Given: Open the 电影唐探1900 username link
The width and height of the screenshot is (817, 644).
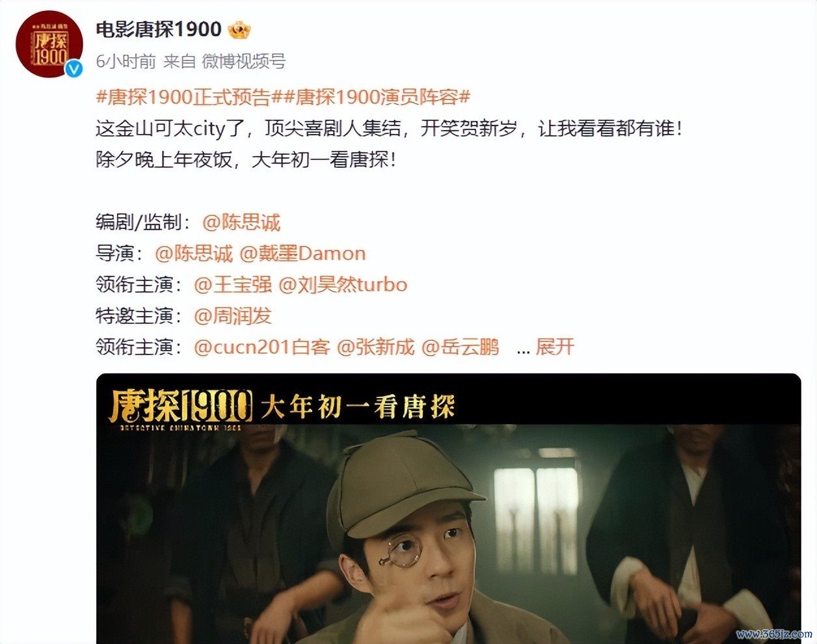Looking at the screenshot, I should click(x=159, y=29).
